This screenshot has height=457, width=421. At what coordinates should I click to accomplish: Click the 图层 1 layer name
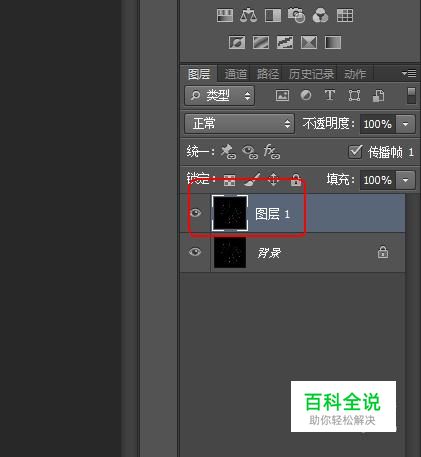(x=272, y=214)
